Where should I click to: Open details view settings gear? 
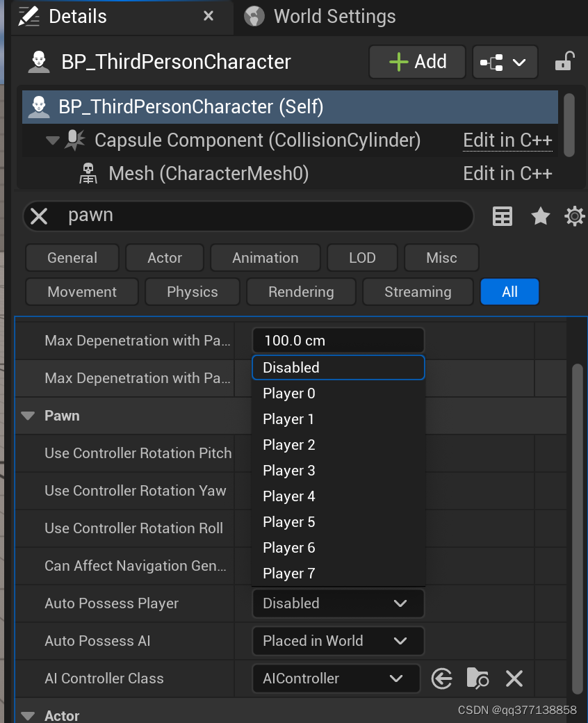[575, 216]
